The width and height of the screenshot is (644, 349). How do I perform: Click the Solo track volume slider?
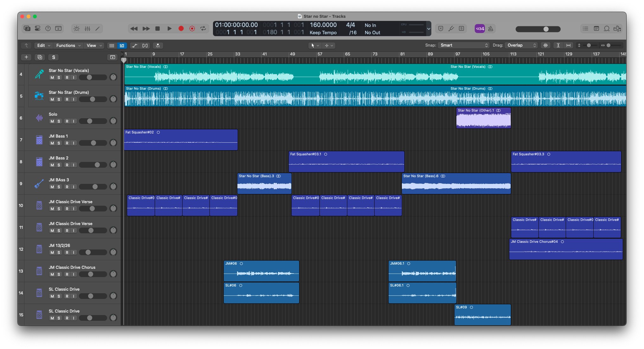pyautogui.click(x=93, y=121)
